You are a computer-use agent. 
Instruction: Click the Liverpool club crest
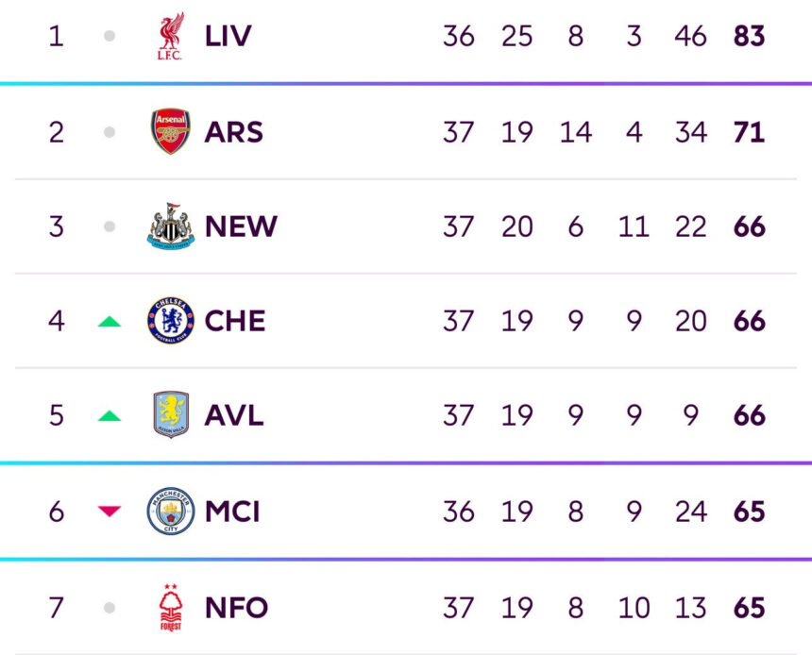coord(170,36)
